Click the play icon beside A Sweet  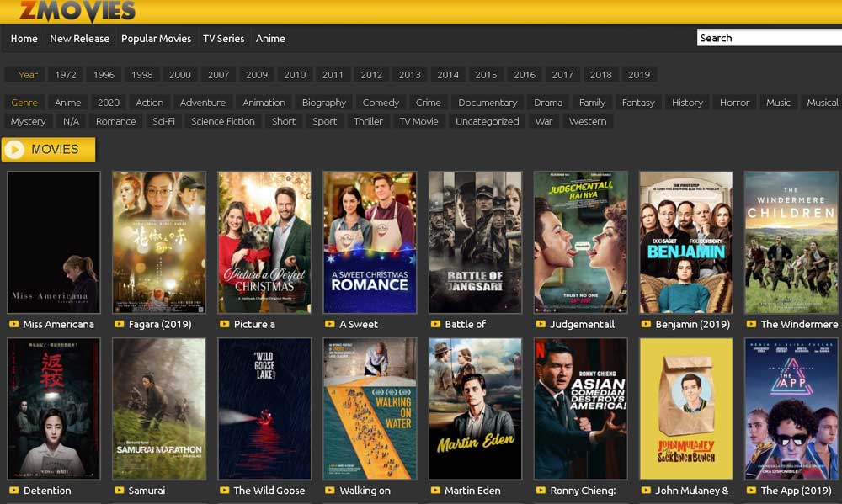(330, 324)
